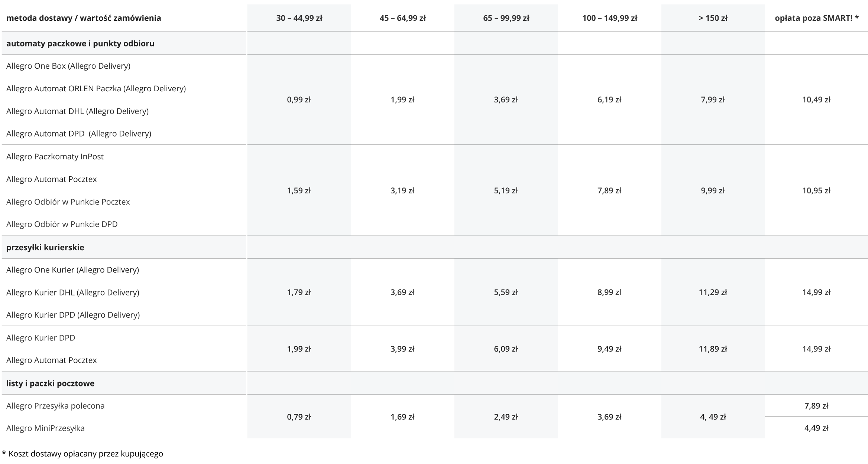The height and width of the screenshot is (464, 868).
Task: Select the "> 150 zł" column header
Action: click(x=712, y=17)
